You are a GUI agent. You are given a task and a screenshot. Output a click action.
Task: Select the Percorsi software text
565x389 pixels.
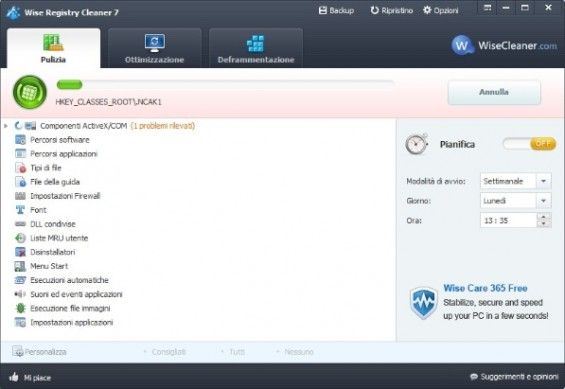[x=60, y=140]
